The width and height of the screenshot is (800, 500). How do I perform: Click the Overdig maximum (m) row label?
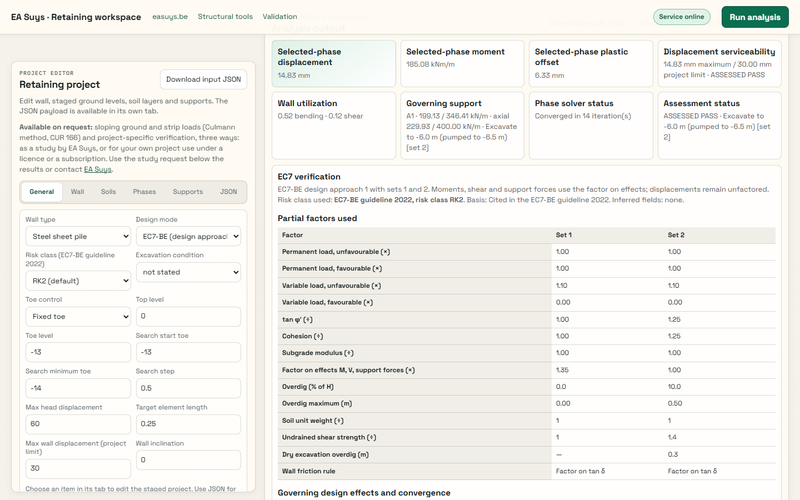click(x=317, y=403)
